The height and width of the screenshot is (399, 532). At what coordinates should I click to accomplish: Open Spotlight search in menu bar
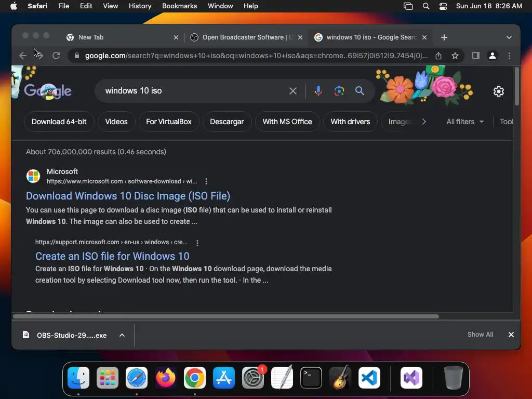coord(426,6)
